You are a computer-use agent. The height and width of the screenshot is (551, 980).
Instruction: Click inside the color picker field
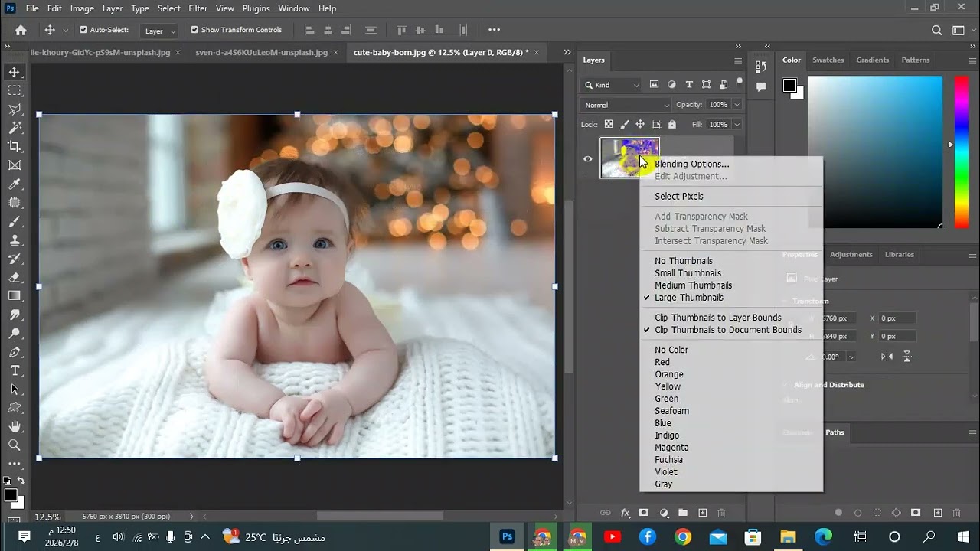876,152
